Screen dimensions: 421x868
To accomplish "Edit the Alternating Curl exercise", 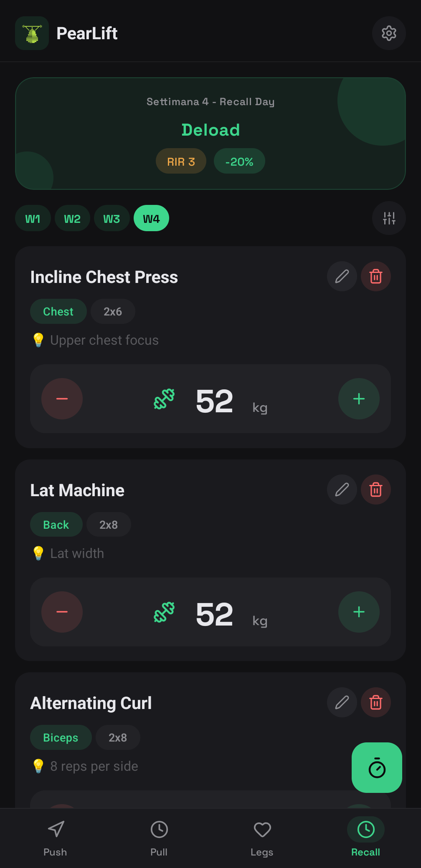I will coord(342,702).
